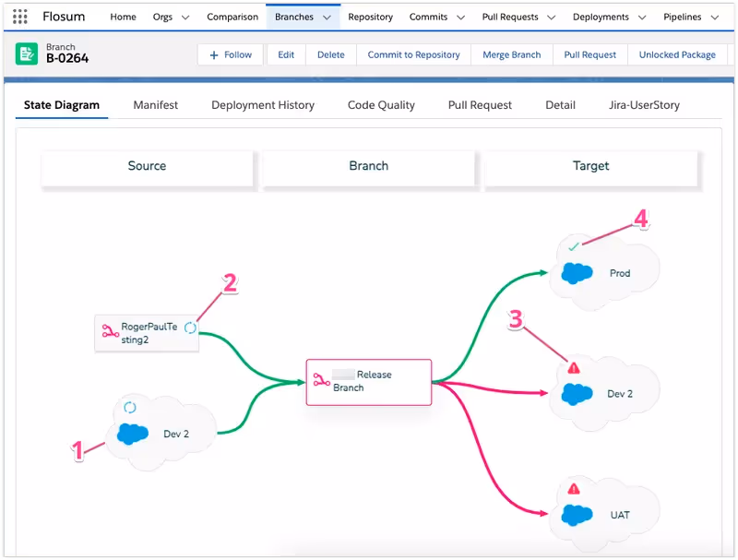Click the green Branch record icon

tap(27, 54)
